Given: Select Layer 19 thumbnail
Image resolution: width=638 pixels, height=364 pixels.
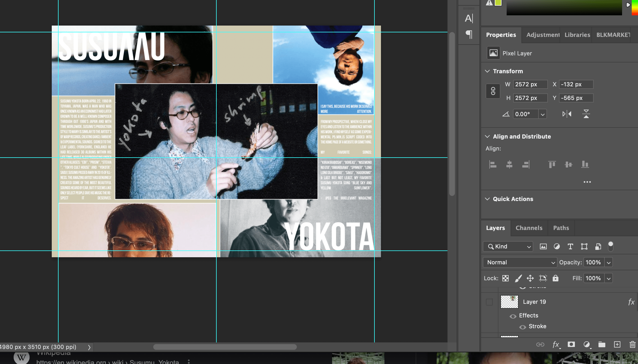Looking at the screenshot, I should click(x=509, y=302).
